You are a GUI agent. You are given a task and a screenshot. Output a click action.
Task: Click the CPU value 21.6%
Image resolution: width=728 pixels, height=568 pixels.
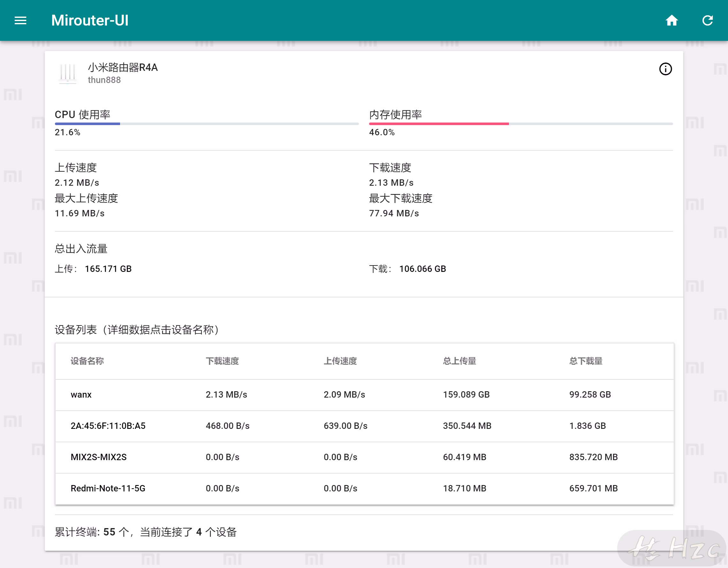click(x=67, y=132)
